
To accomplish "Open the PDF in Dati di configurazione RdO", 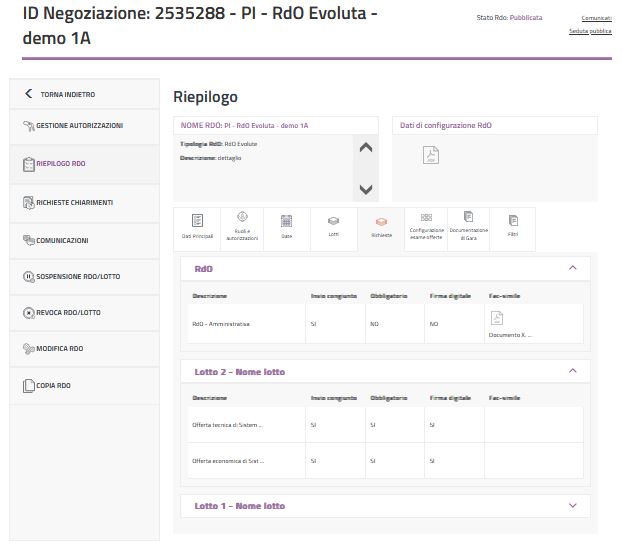I will [429, 155].
